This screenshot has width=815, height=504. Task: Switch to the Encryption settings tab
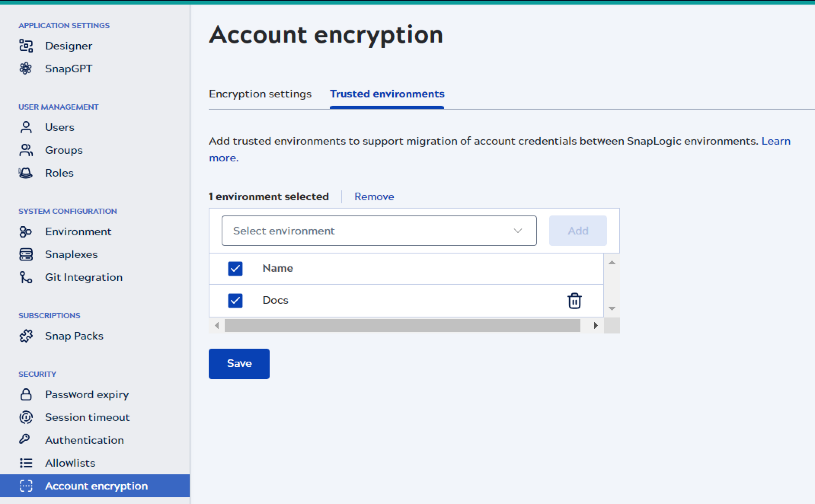coord(260,94)
